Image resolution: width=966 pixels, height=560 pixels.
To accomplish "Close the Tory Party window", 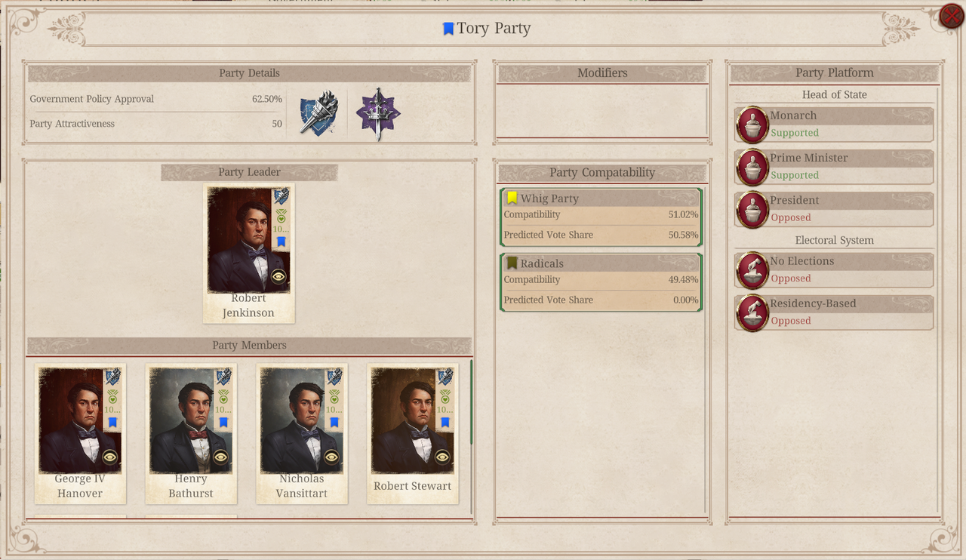I will click(x=952, y=16).
